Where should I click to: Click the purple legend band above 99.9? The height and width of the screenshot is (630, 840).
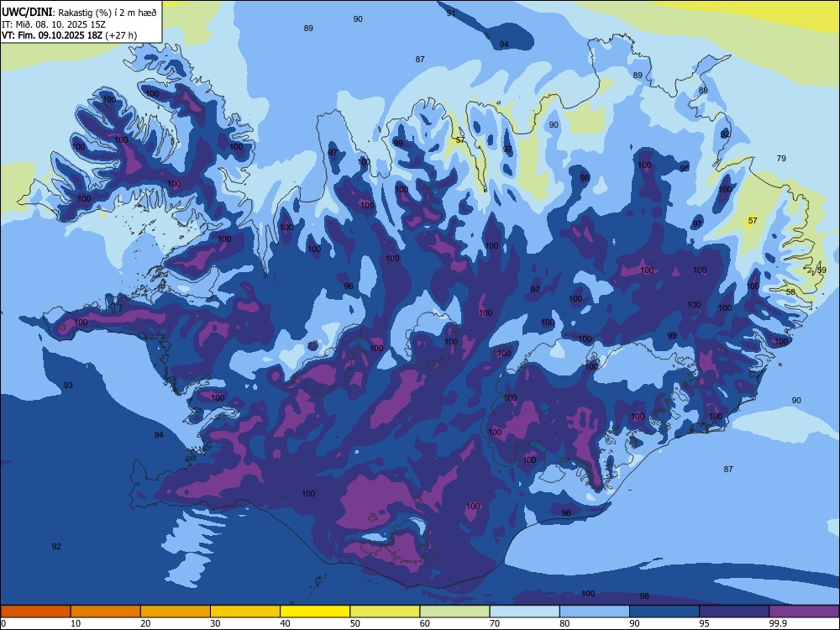point(804,612)
